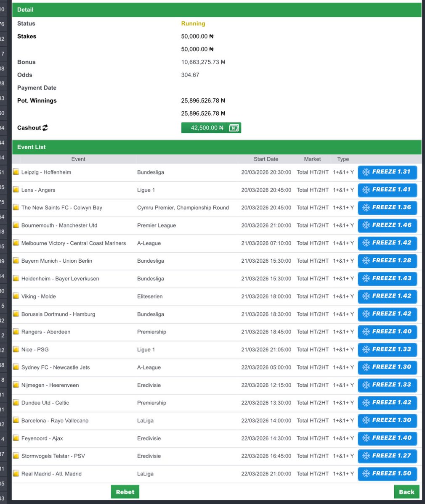This screenshot has height=504, width=425.
Task: Click yellow status icon for Borussia Dortmund - Hamburg
Action: pyautogui.click(x=16, y=314)
